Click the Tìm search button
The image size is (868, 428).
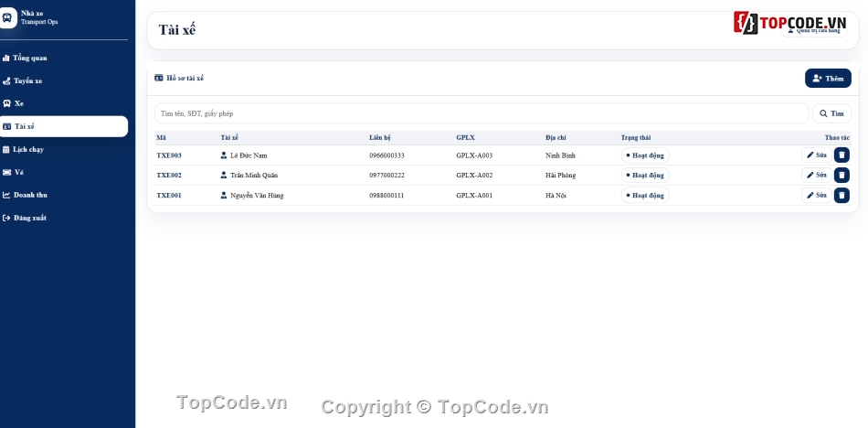coord(831,113)
